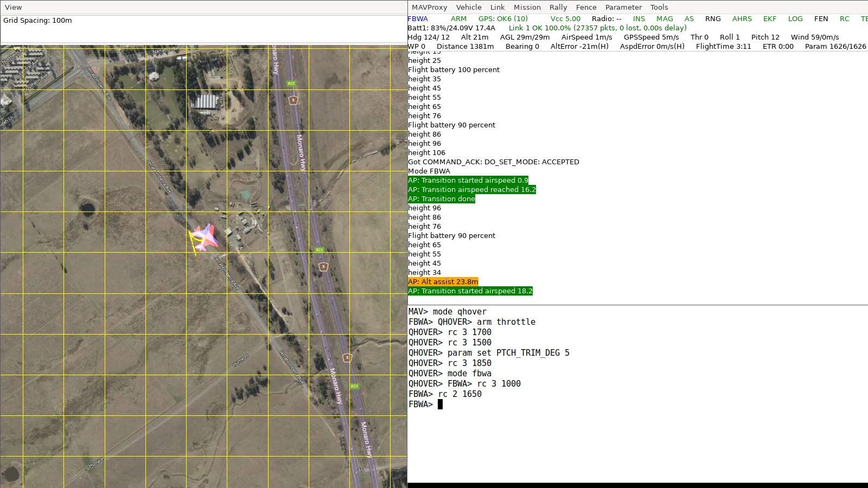
Task: Open the Vehicle menu
Action: 469,7
